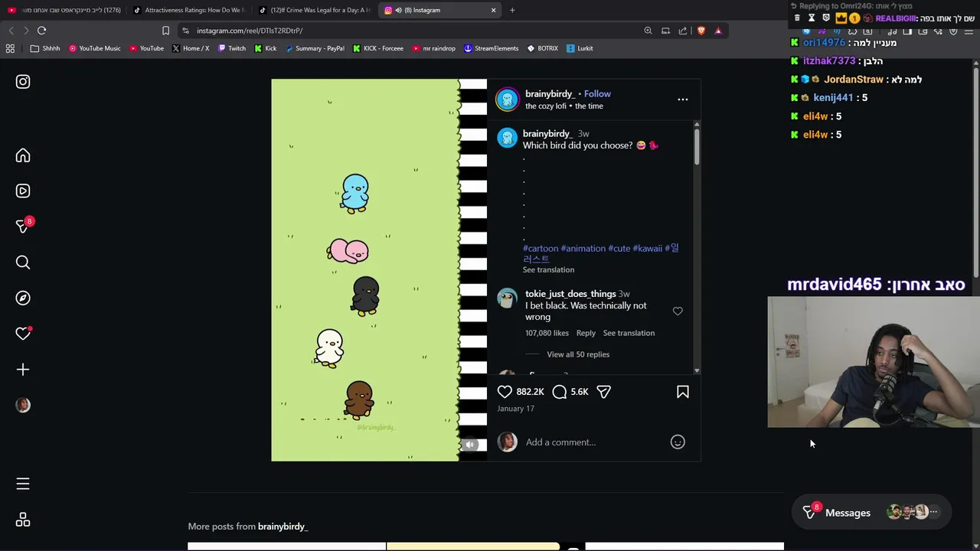Open Reels from the Instagram sidebar
The width and height of the screenshot is (980, 551).
(23, 191)
